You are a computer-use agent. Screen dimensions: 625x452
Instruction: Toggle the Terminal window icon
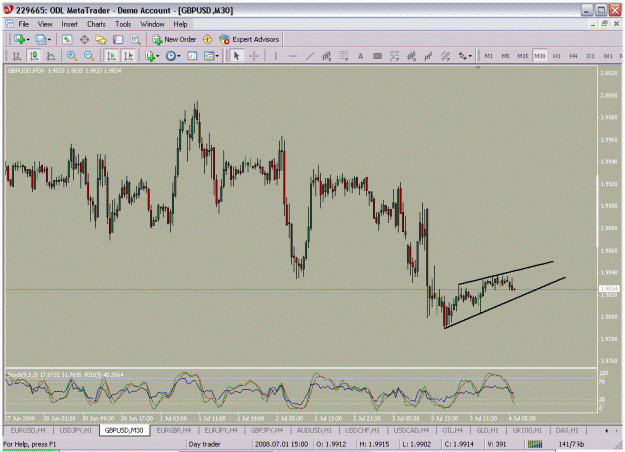[118, 39]
